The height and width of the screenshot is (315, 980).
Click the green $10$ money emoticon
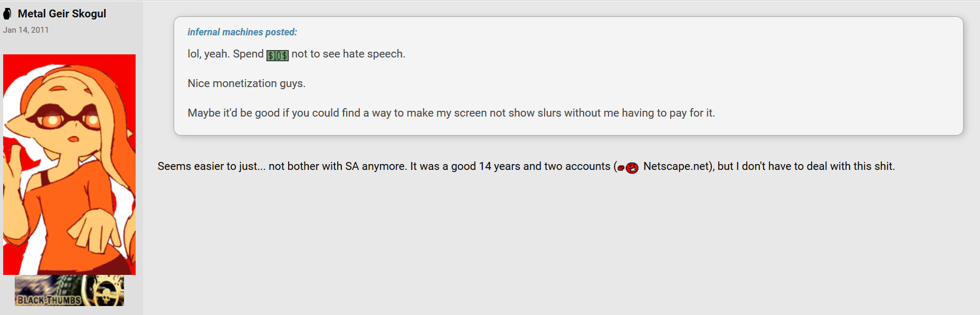(278, 55)
